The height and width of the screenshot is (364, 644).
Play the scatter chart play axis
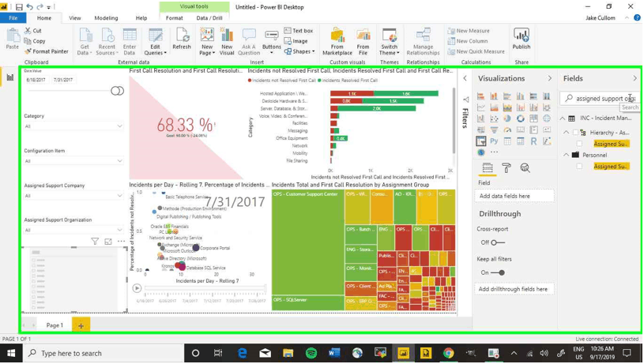point(137,288)
